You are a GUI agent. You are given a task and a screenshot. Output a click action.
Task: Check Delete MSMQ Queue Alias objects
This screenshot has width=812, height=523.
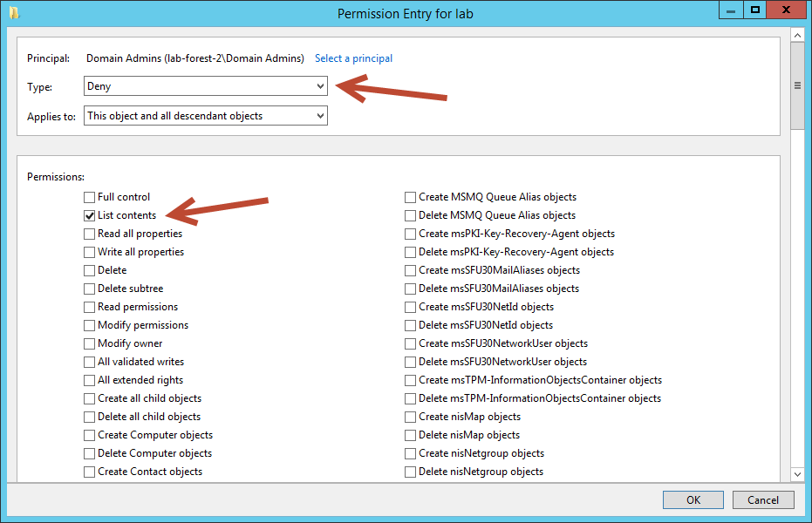410,215
